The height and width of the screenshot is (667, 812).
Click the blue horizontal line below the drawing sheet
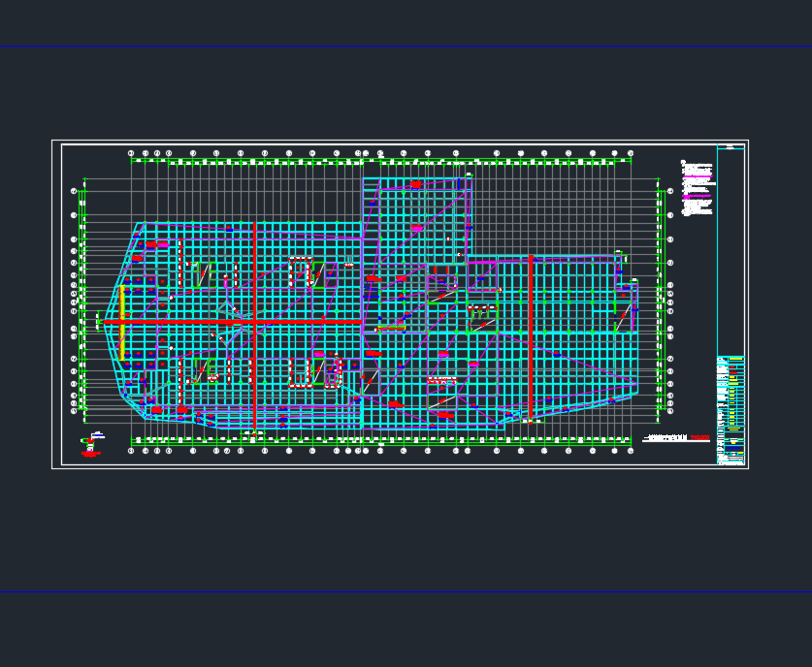(x=406, y=591)
